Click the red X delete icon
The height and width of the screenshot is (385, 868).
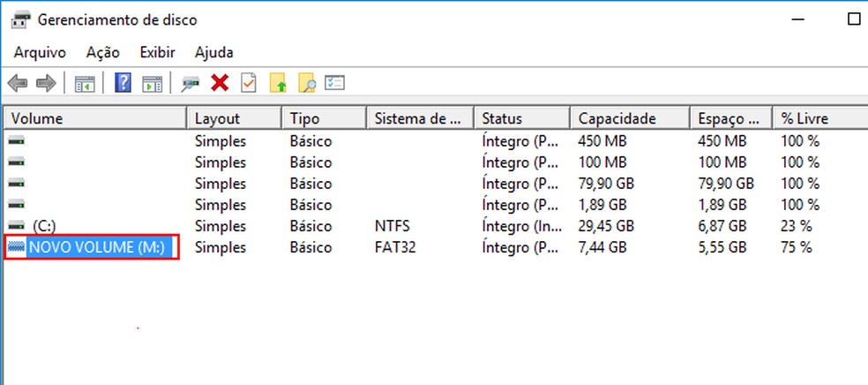(x=220, y=83)
